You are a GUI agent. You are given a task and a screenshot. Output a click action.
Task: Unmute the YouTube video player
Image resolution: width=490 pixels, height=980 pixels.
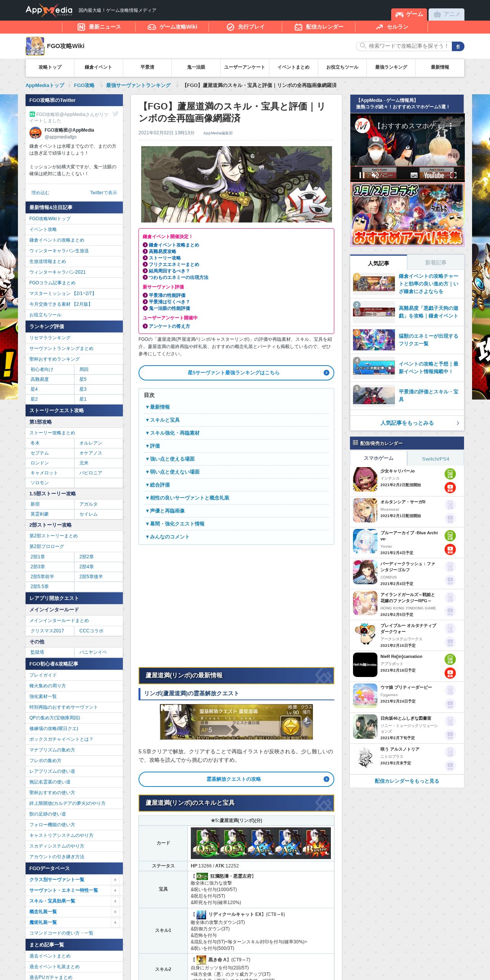tap(375, 175)
